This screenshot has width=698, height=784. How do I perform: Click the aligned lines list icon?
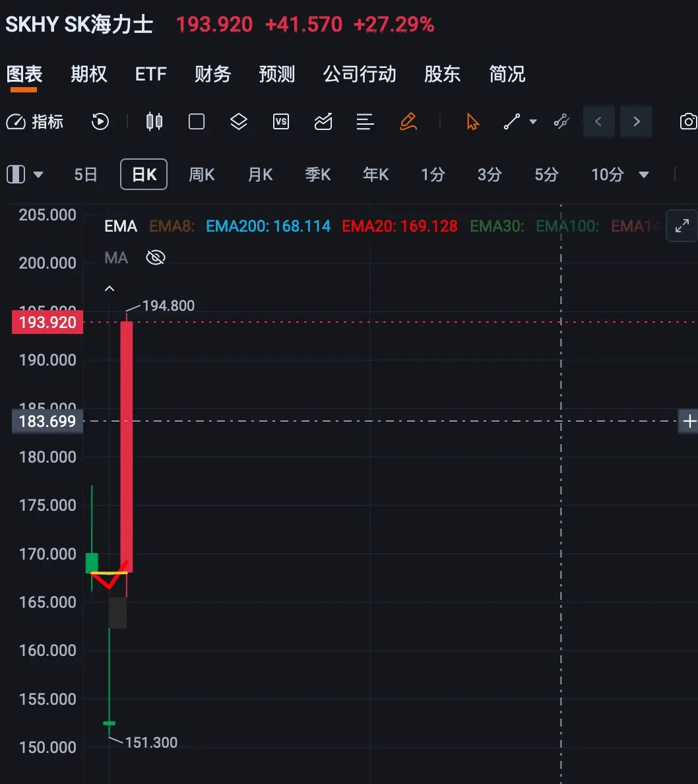[365, 121]
